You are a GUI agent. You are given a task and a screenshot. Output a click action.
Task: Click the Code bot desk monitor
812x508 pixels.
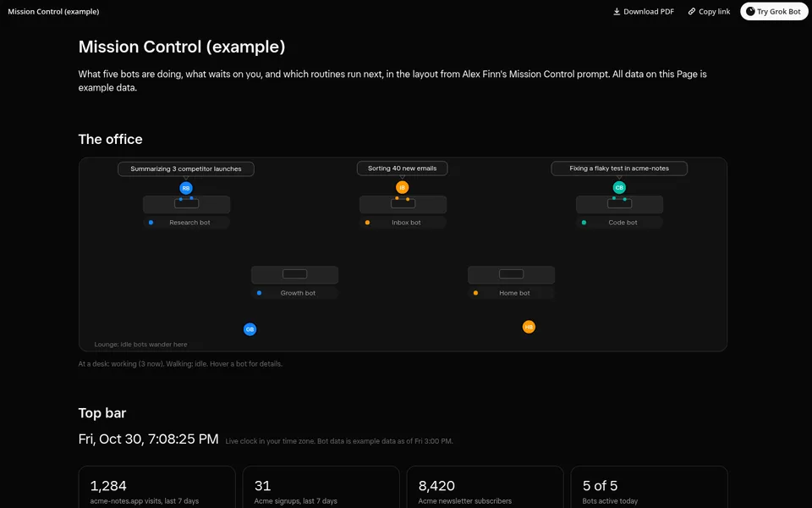coord(619,204)
